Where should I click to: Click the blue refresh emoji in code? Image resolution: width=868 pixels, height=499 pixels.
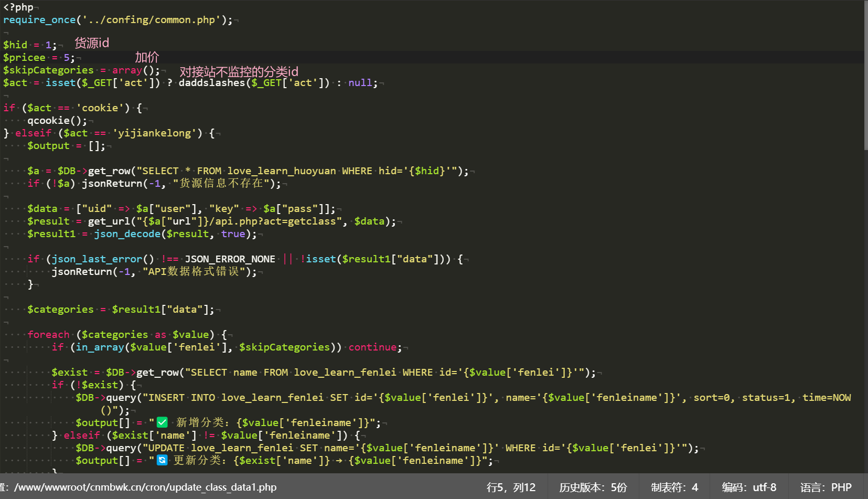pos(162,460)
